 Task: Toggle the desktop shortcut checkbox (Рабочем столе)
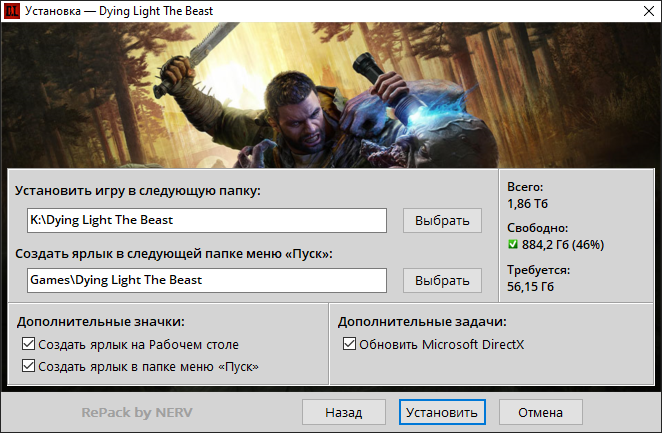pyautogui.click(x=26, y=345)
